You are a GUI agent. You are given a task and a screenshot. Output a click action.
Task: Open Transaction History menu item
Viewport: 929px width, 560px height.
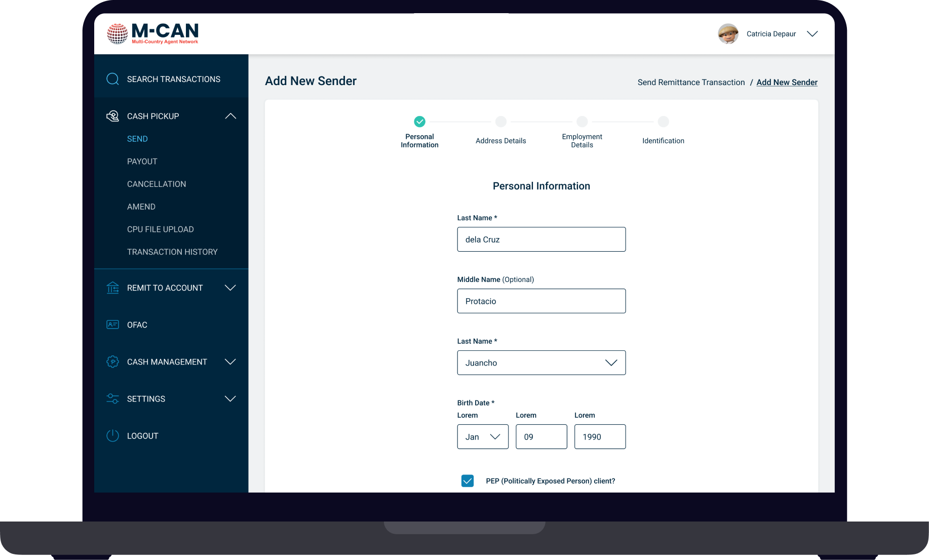tap(172, 252)
